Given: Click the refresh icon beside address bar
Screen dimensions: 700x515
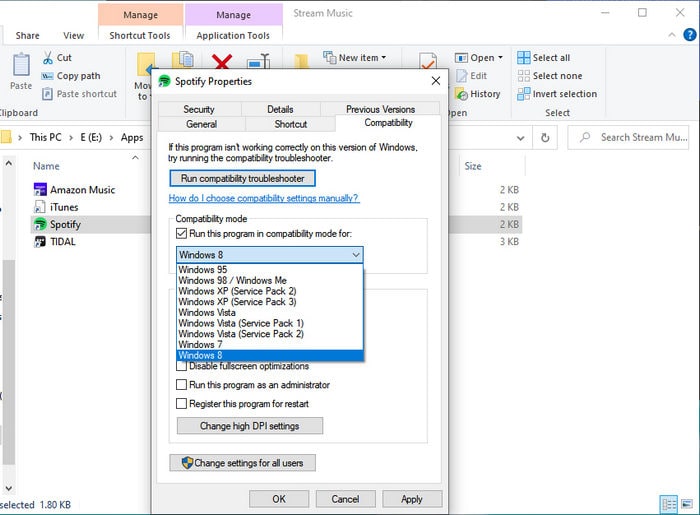Looking at the screenshot, I should (x=545, y=137).
